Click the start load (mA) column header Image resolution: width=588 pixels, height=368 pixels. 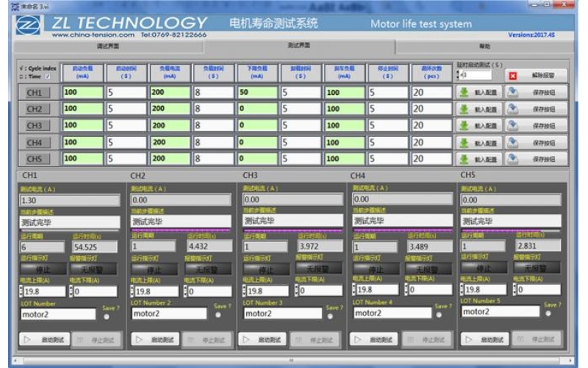click(82, 72)
